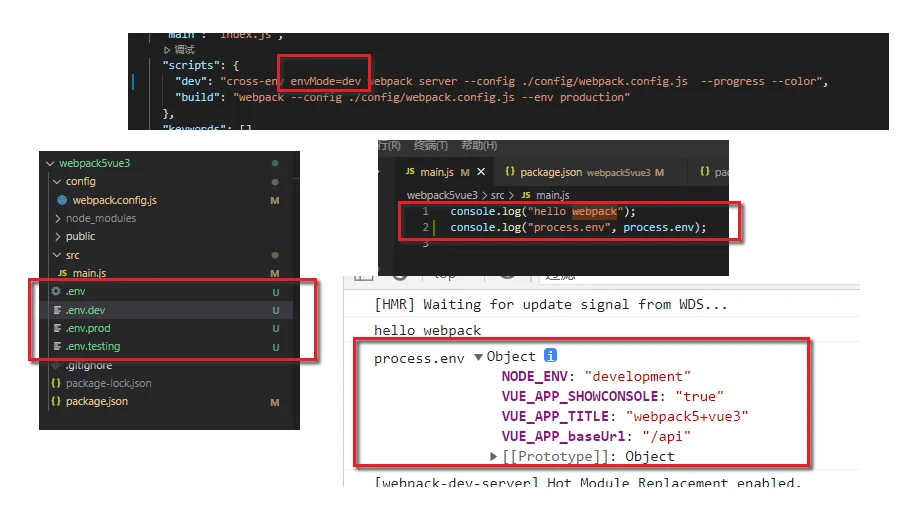Click the braces icon of package.json in explorer
Viewport: 919px width, 514px height.
pyautogui.click(x=56, y=401)
